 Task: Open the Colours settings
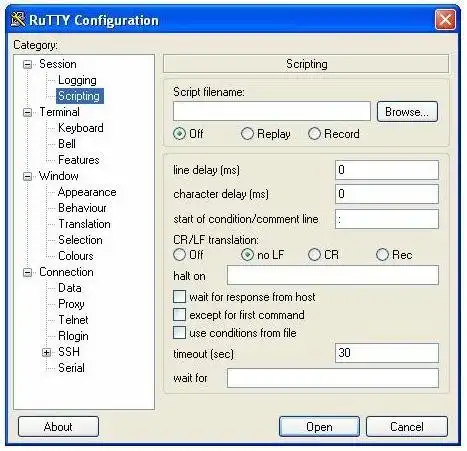pos(76,256)
